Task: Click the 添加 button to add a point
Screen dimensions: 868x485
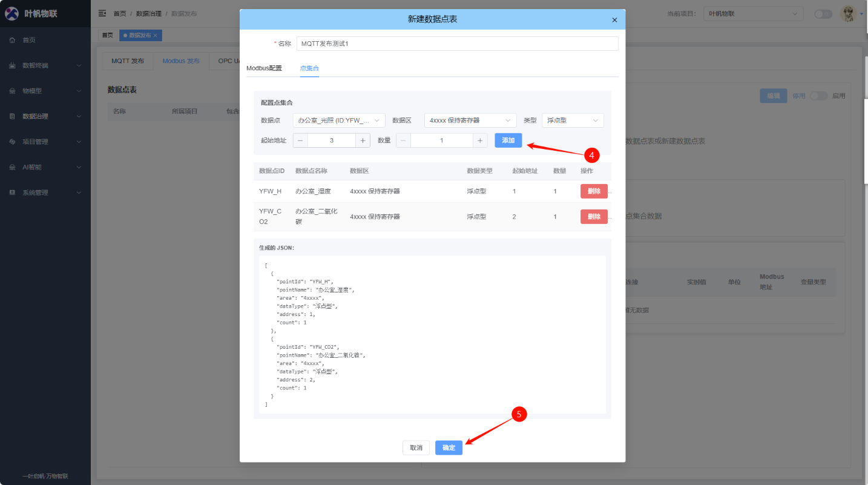Action: coord(508,140)
